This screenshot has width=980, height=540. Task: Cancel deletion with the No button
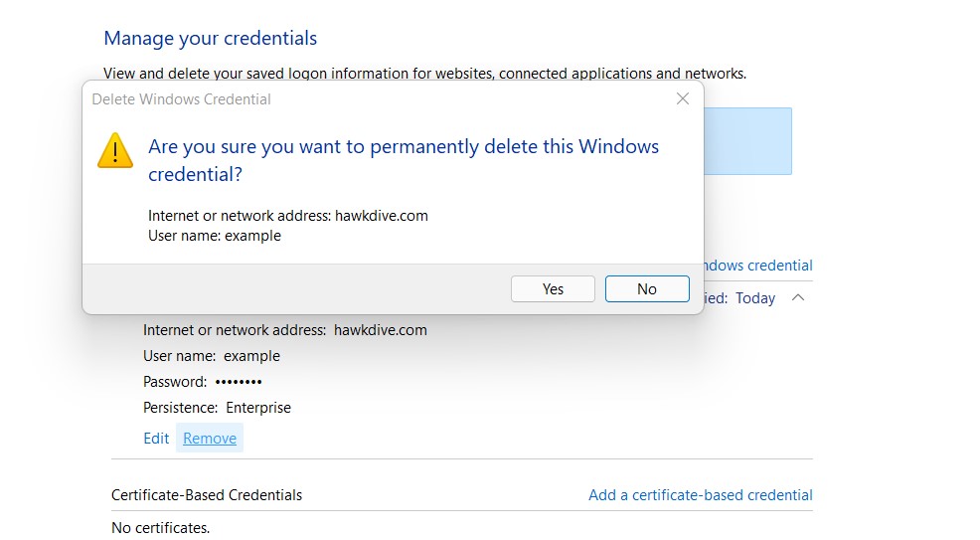click(x=646, y=288)
